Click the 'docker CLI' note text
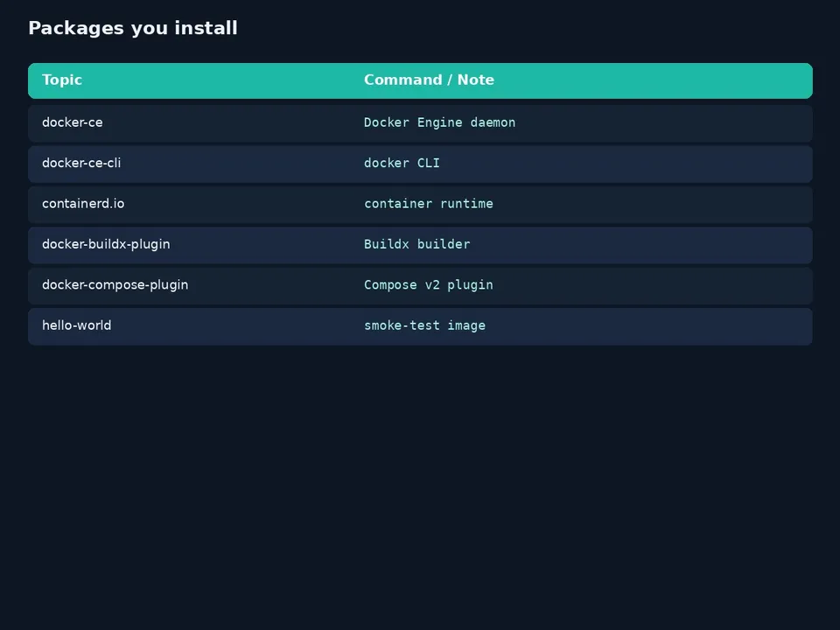The height and width of the screenshot is (630, 840). (402, 164)
